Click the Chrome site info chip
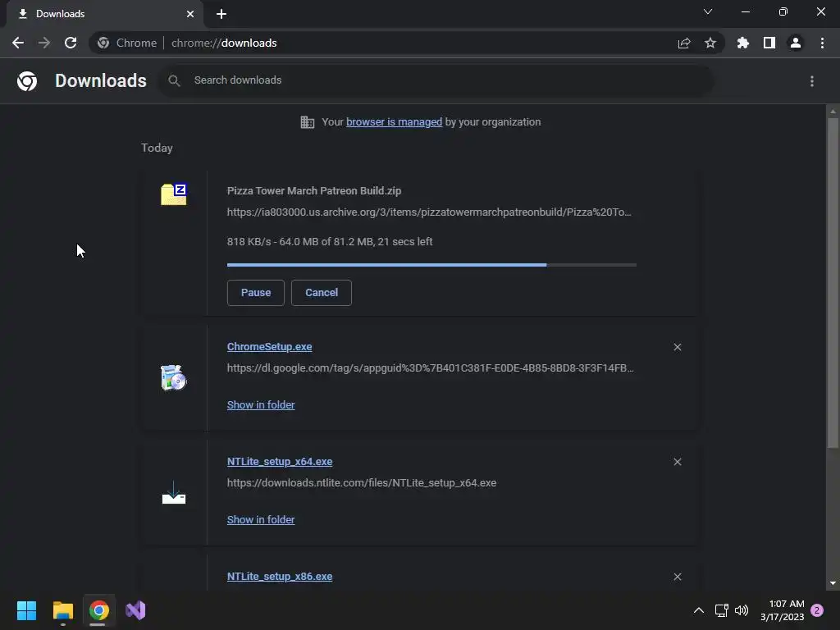Image resolution: width=840 pixels, height=630 pixels. coord(127,43)
